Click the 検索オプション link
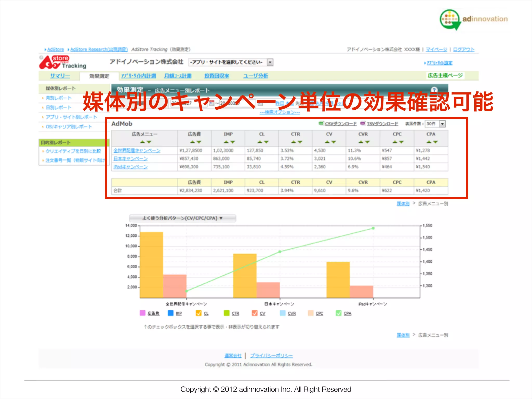Viewport: 532px width, 399px height. point(280,112)
